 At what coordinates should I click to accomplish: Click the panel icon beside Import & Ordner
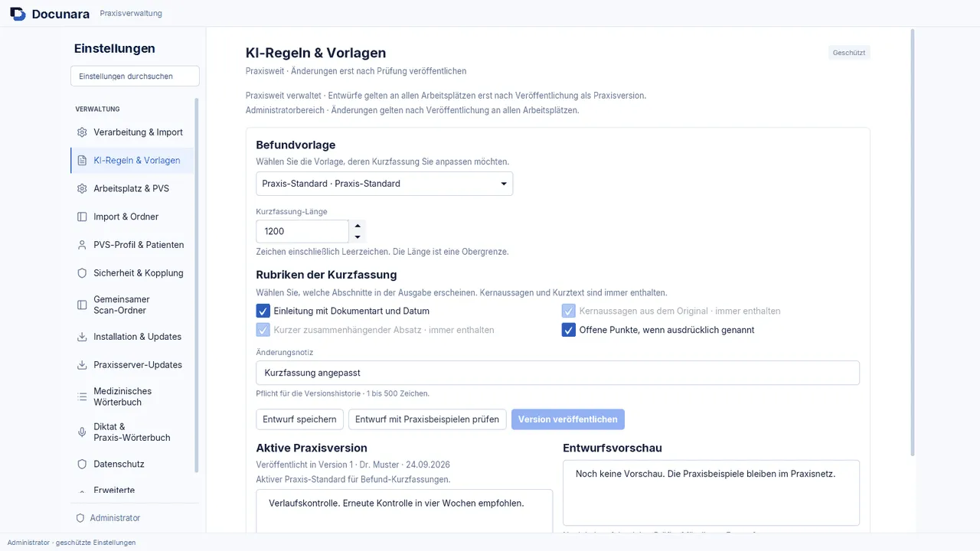click(82, 217)
